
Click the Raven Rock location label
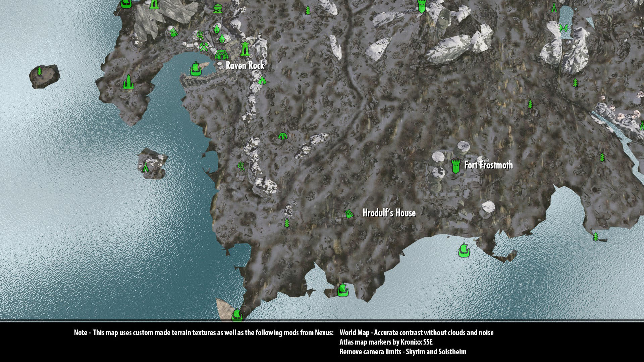point(245,65)
